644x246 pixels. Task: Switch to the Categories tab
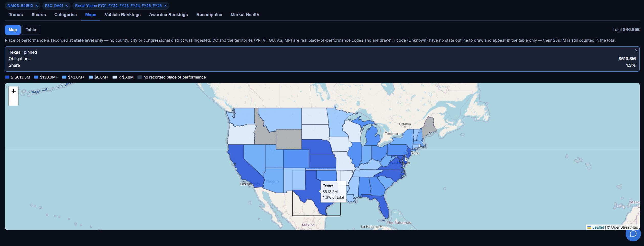tap(66, 15)
